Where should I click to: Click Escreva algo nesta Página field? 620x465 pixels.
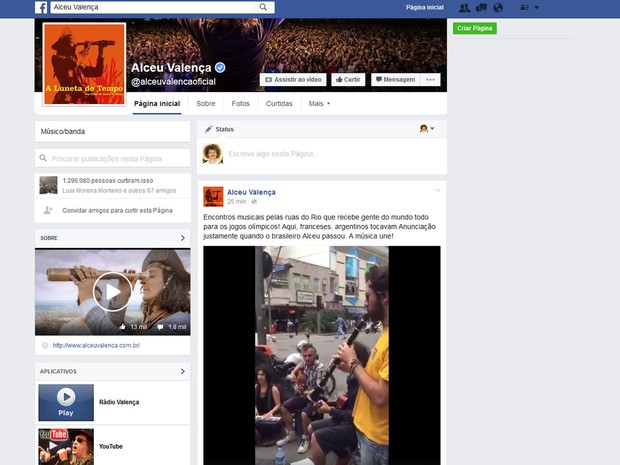point(274,154)
